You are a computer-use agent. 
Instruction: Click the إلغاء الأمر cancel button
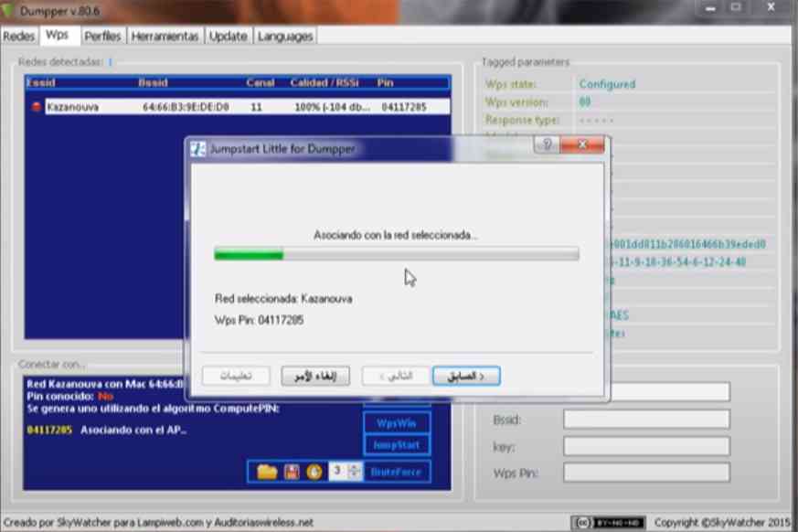click(315, 377)
